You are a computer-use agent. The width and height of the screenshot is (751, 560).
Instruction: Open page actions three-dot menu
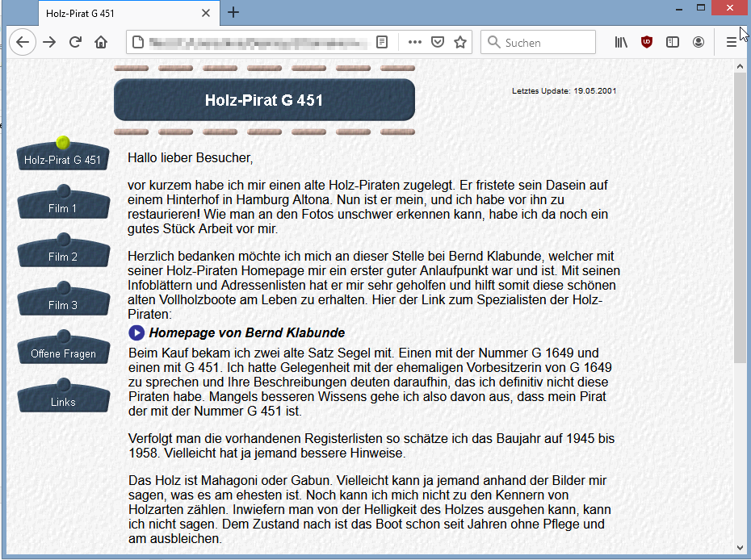pos(415,42)
